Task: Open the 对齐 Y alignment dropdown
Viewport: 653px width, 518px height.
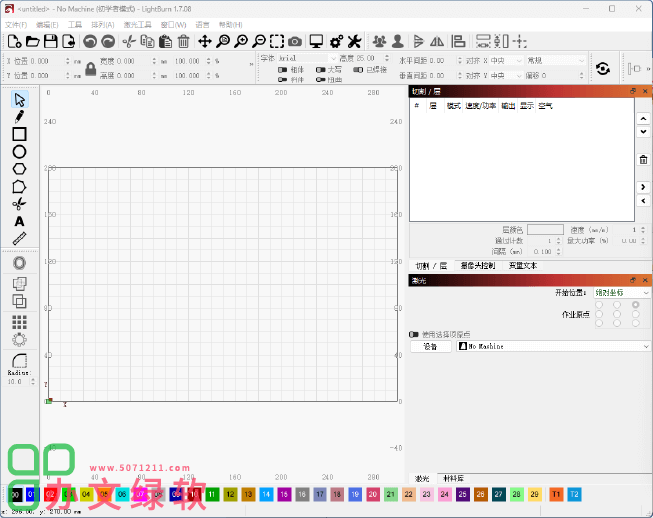Action: 506,75
